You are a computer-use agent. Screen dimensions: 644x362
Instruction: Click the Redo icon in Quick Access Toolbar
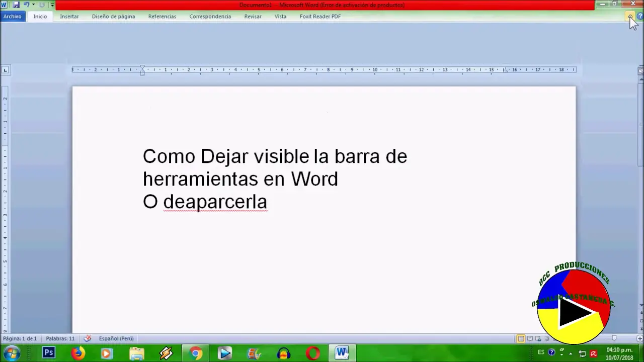click(x=42, y=5)
